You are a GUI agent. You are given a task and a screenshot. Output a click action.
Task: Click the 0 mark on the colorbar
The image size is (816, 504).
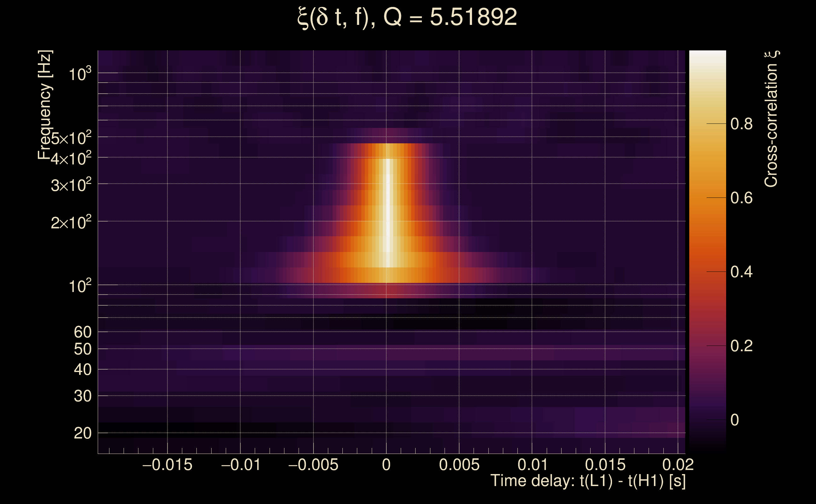[x=735, y=420]
